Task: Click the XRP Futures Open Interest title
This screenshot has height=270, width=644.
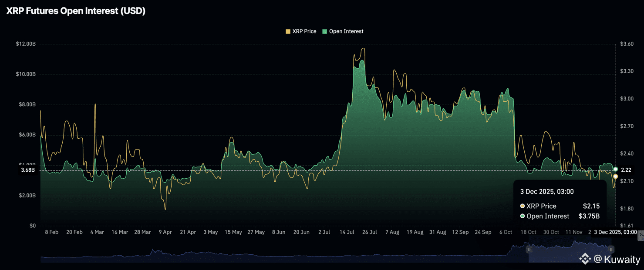Action: click(76, 11)
